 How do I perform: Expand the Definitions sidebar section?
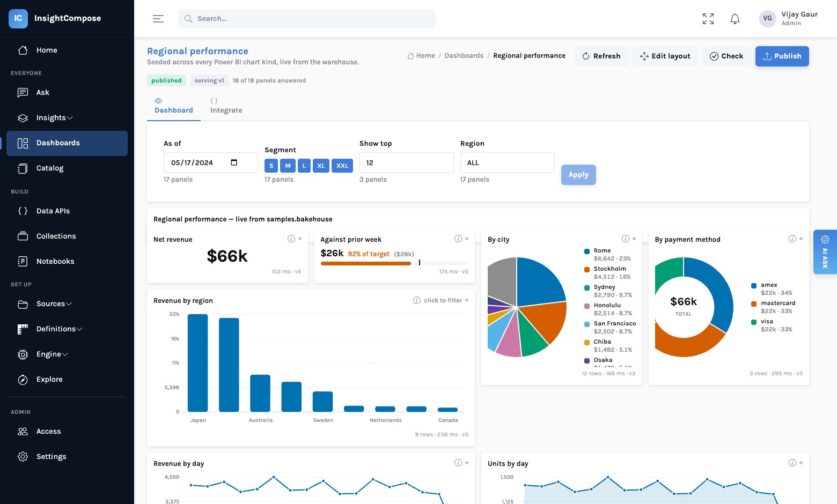click(67, 329)
